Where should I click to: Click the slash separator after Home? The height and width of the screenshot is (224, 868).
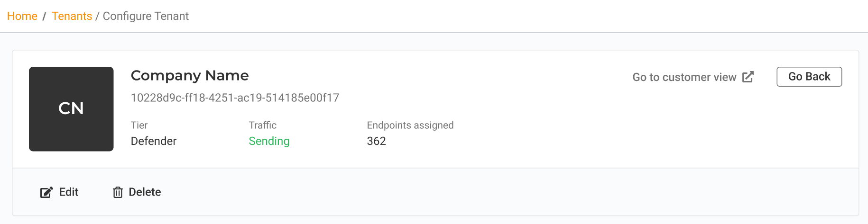click(x=44, y=17)
